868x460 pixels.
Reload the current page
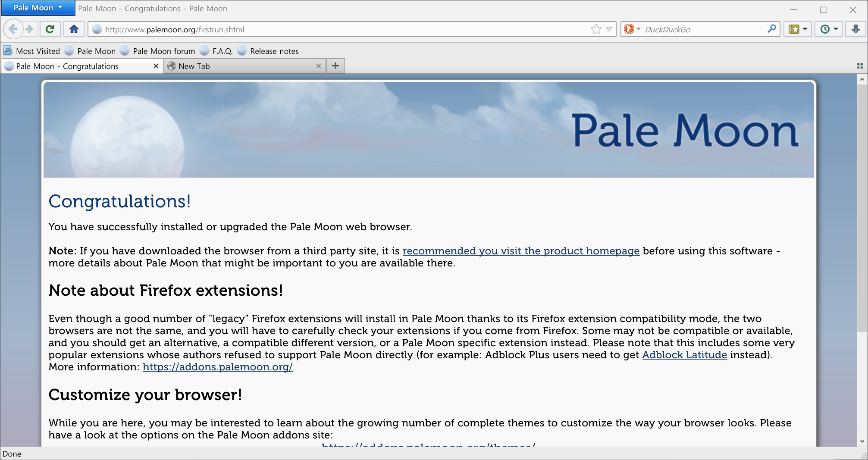tap(50, 29)
